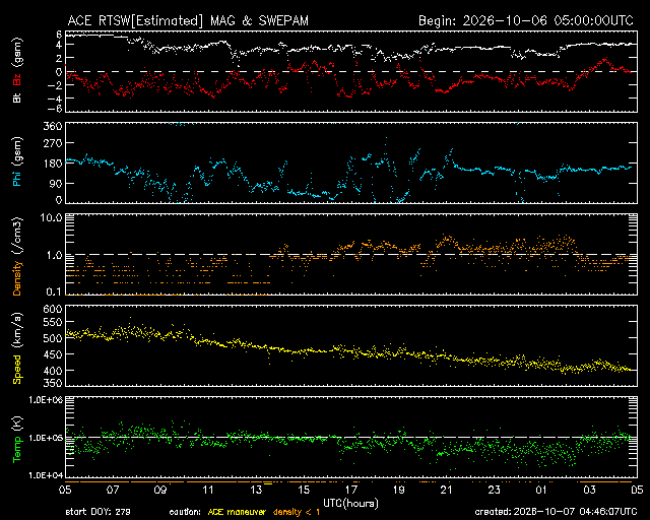
Task: Click the "Begin: 2026-10-06 05:00:00UTC" header text
Action: coord(526,21)
